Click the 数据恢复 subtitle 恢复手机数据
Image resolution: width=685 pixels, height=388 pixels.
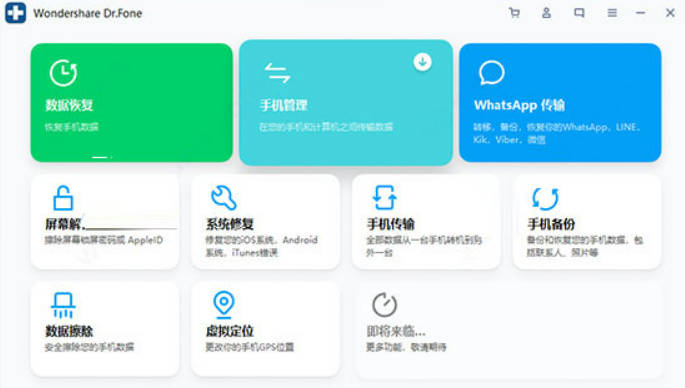(72, 127)
